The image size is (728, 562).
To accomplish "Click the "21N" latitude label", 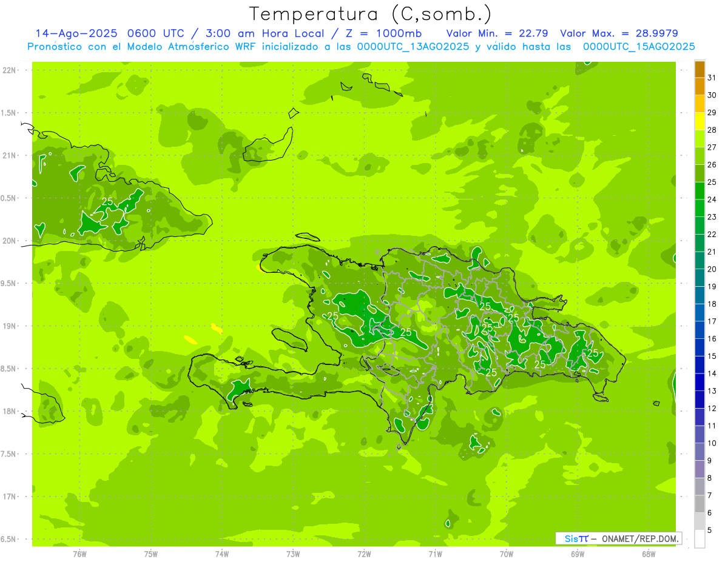I will point(10,156).
